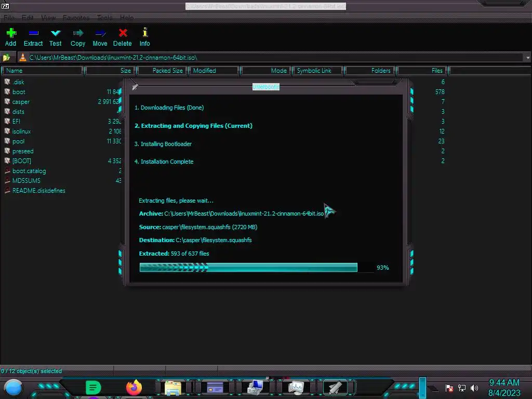Open the Favorites menu
532x399 pixels.
point(76,18)
